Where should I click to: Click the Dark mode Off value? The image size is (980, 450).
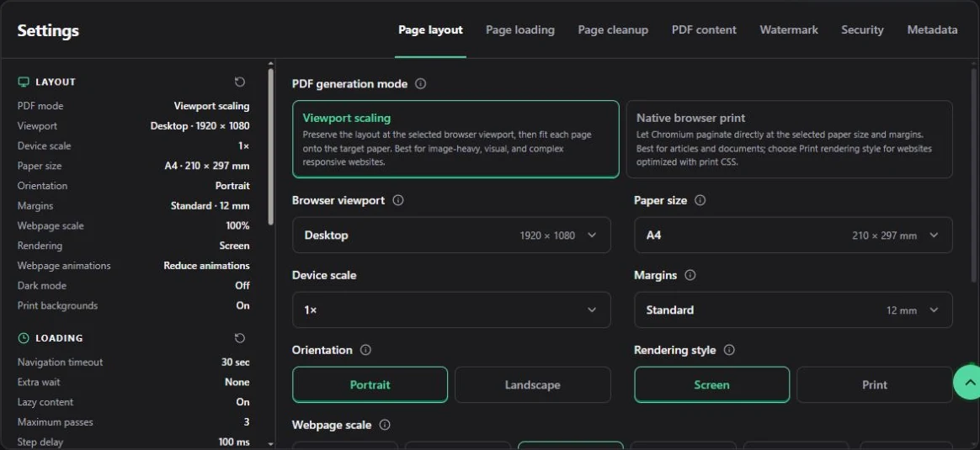pos(242,286)
